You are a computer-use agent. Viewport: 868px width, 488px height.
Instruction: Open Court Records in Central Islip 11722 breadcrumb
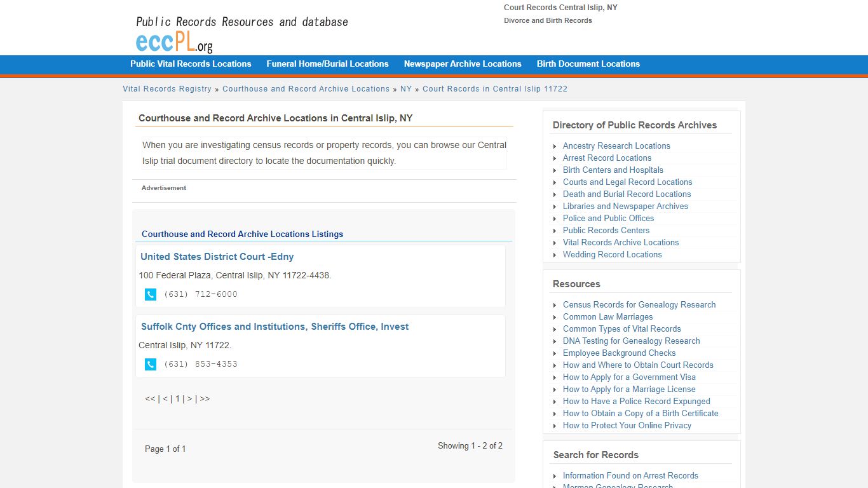coord(495,89)
